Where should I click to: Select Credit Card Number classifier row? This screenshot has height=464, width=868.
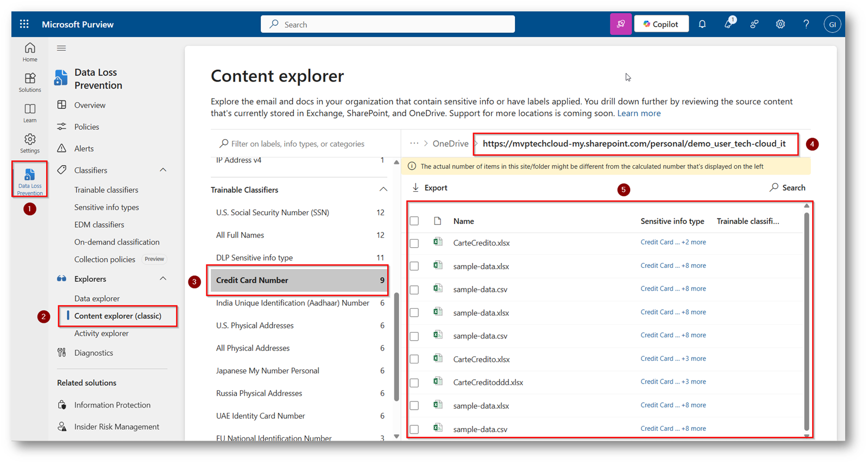pyautogui.click(x=299, y=280)
